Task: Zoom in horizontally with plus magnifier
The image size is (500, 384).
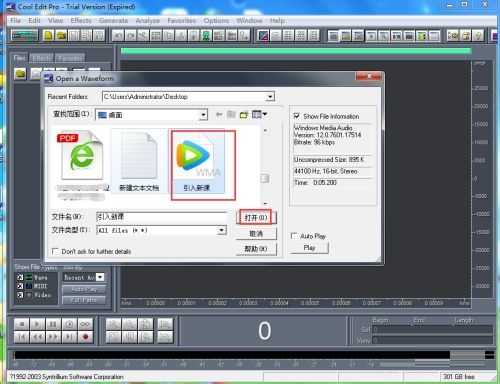Action: [x=114, y=324]
